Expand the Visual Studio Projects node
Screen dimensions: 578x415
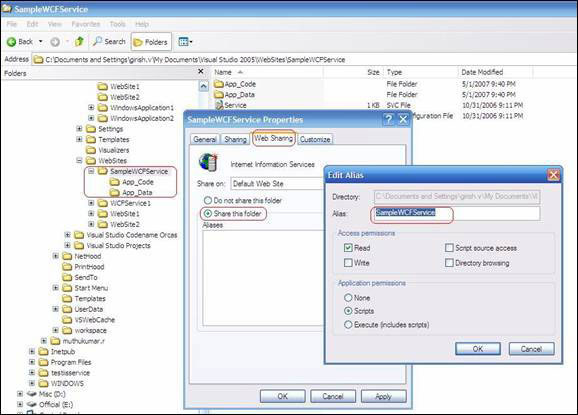point(67,245)
